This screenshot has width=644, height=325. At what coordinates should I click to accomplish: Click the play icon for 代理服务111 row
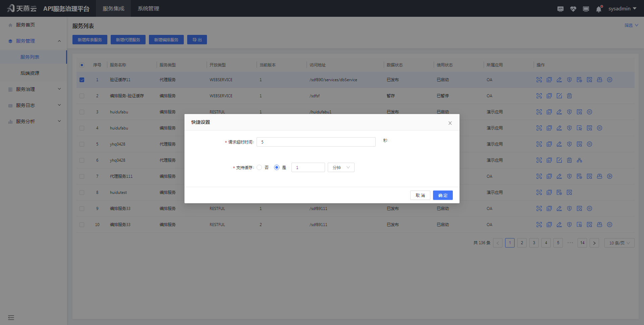[610, 176]
